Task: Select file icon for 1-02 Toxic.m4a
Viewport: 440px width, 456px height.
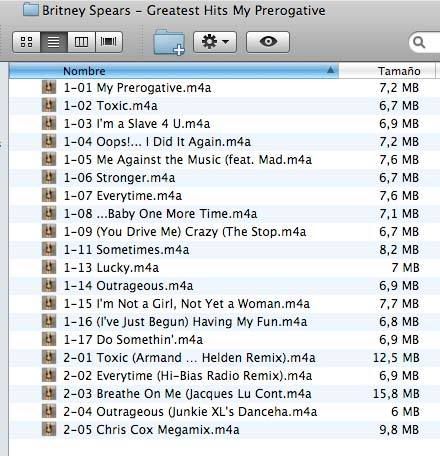Action: click(x=49, y=106)
